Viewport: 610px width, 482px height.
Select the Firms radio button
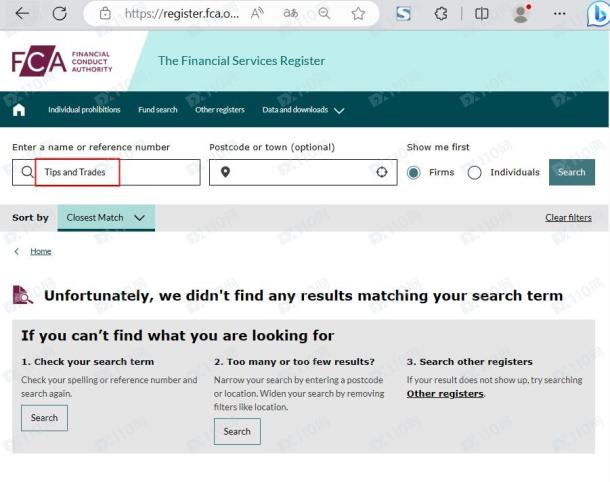click(x=414, y=172)
